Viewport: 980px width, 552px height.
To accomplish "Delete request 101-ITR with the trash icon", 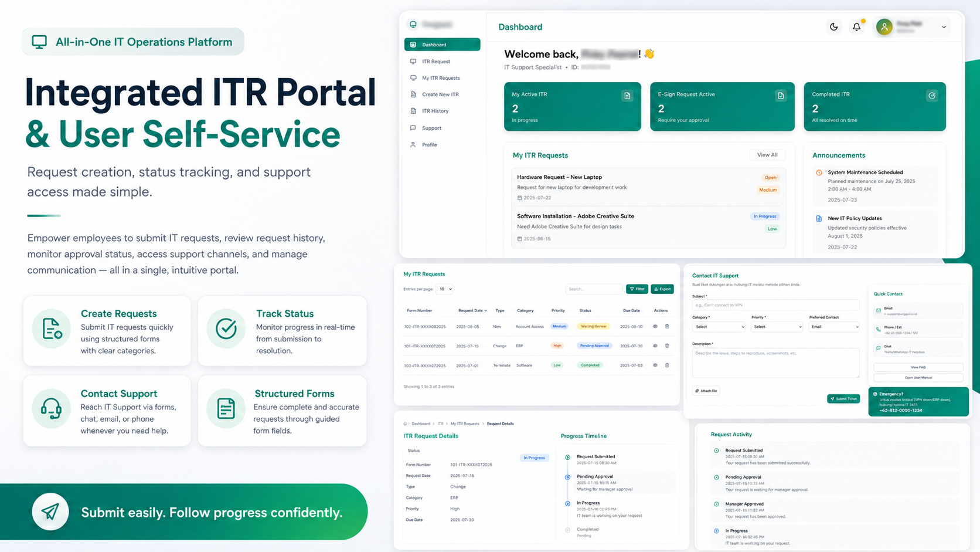I will [x=667, y=346].
